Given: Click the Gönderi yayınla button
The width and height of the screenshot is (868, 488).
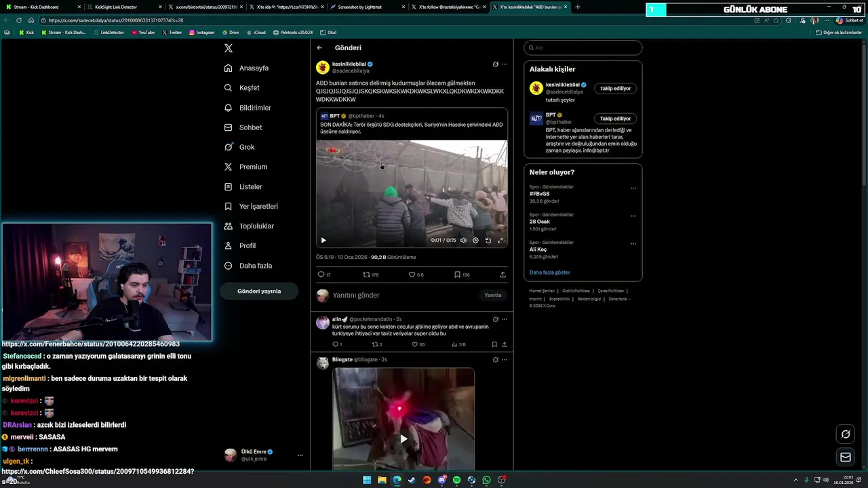Looking at the screenshot, I should (x=259, y=291).
